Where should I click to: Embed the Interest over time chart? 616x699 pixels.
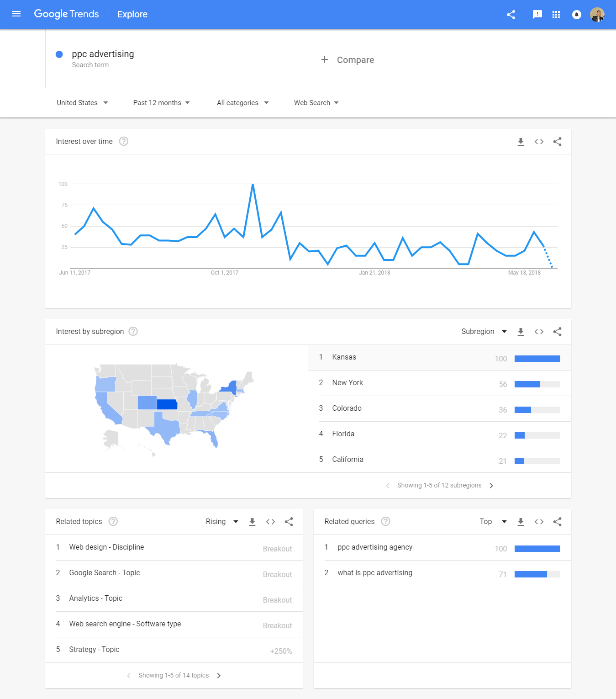tap(539, 142)
